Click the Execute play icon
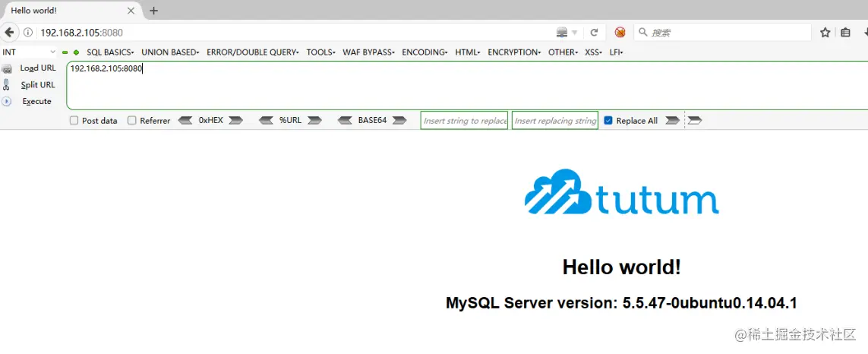The height and width of the screenshot is (354, 868). click(7, 101)
